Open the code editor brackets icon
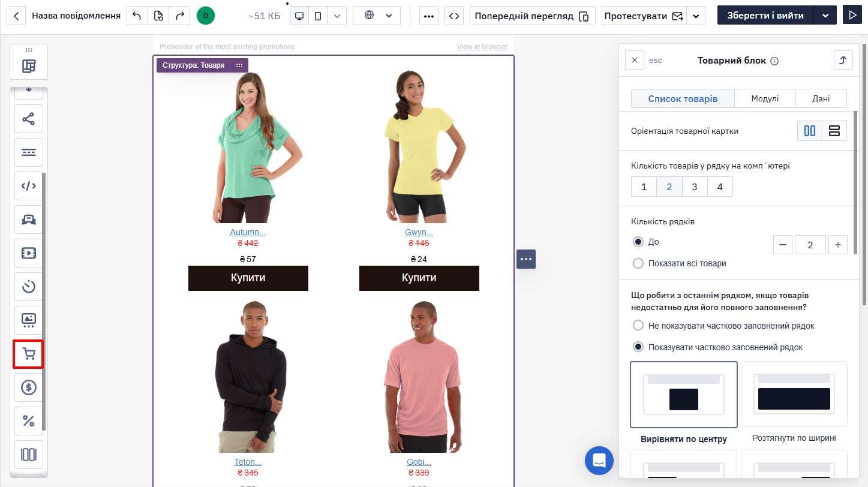868x487 pixels. [454, 16]
